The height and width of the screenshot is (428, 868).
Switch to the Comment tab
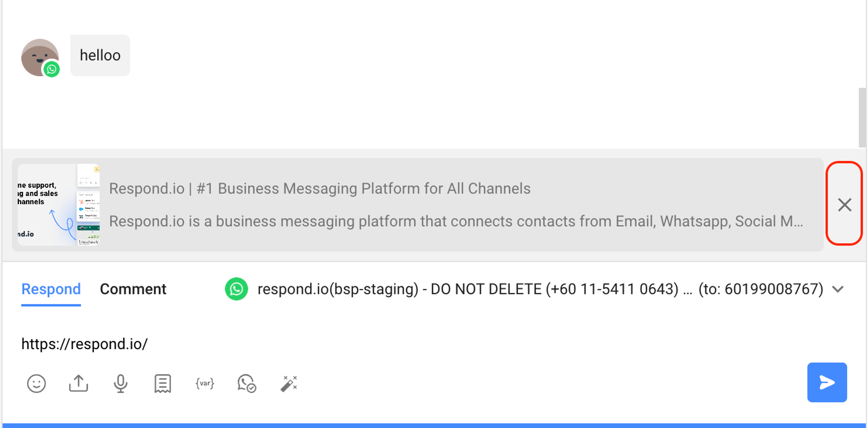tap(133, 289)
